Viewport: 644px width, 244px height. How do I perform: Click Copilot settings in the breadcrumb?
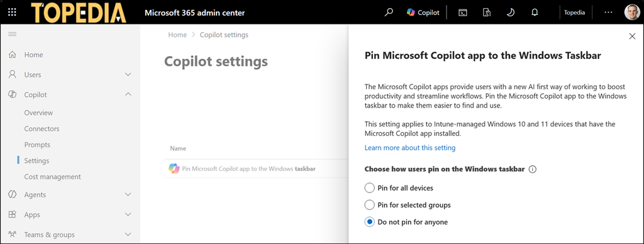click(x=224, y=35)
